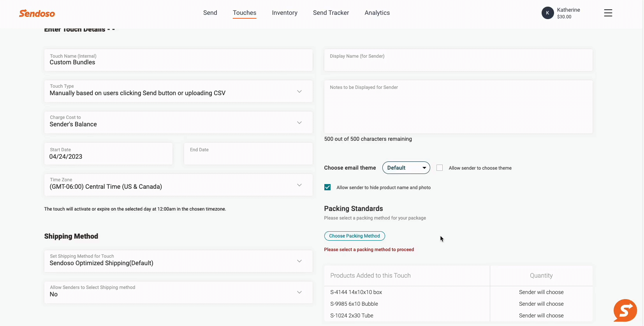Uncheck Allow sender to hide product name
Screen dimensions: 644x326
327,187
